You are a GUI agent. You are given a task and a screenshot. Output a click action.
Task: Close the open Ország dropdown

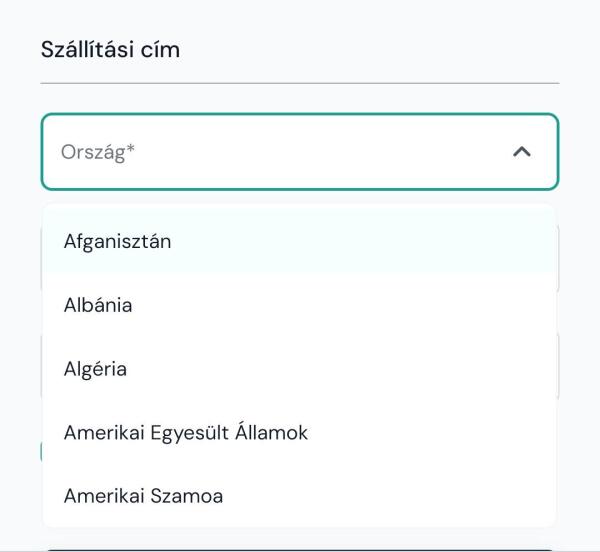coord(521,152)
